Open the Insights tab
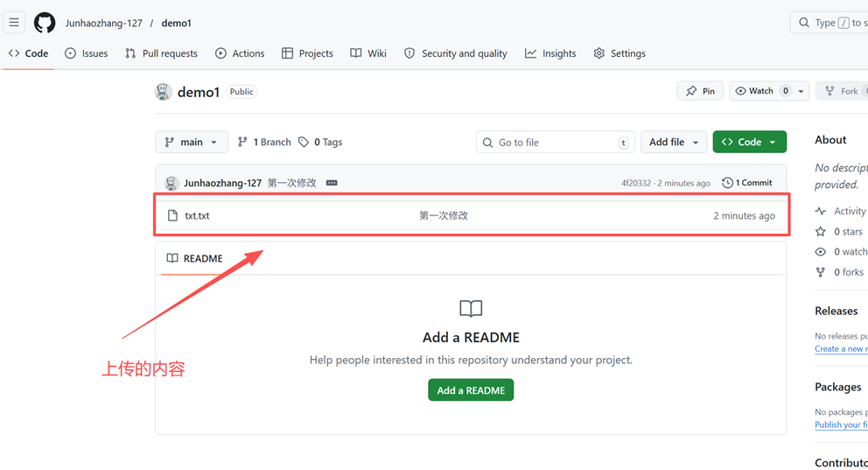Screen dimensions: 868x470 click(x=550, y=53)
